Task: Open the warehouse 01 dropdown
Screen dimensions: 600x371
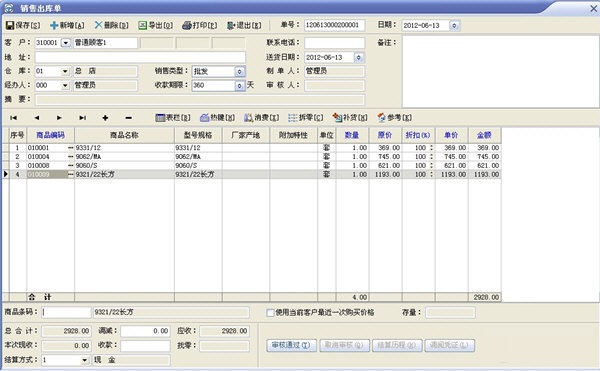Action: 65,71
